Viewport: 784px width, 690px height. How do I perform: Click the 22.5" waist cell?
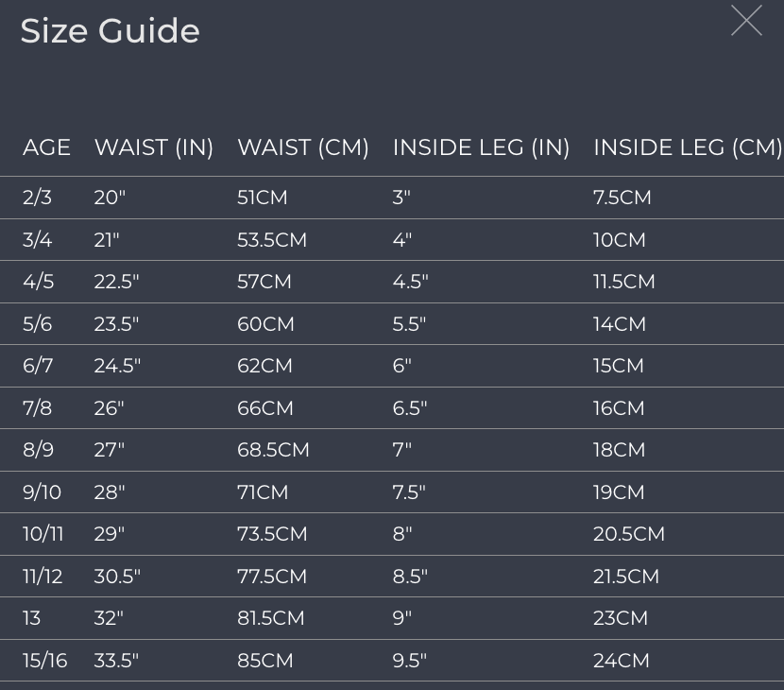tap(116, 282)
